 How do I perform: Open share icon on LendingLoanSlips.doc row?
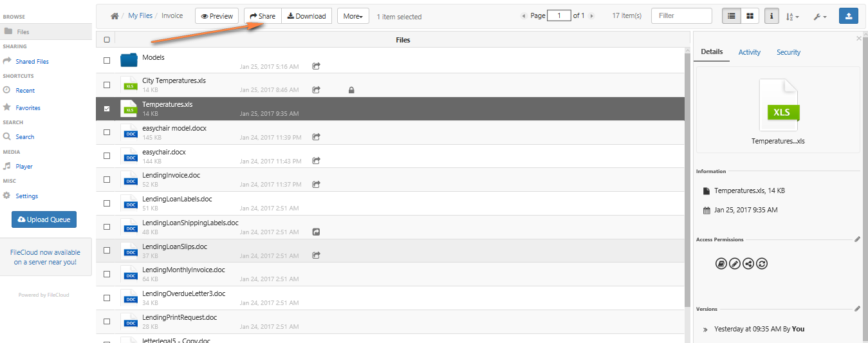(x=317, y=255)
